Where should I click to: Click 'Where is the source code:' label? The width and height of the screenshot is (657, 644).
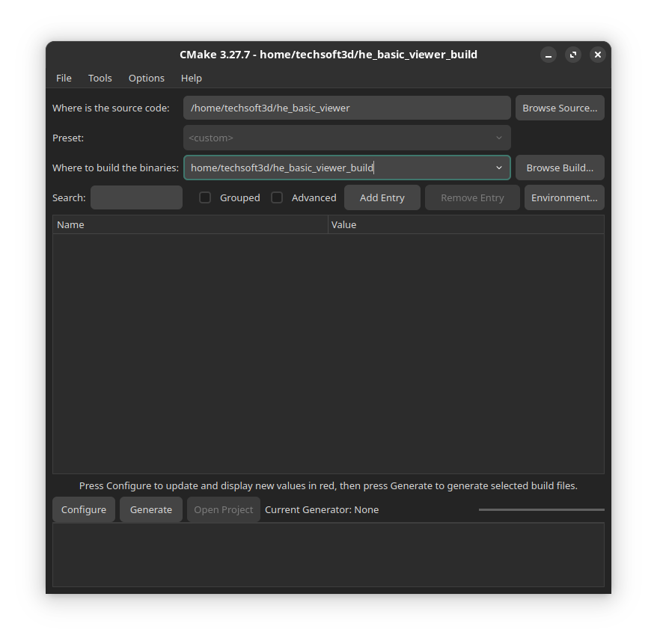[111, 108]
